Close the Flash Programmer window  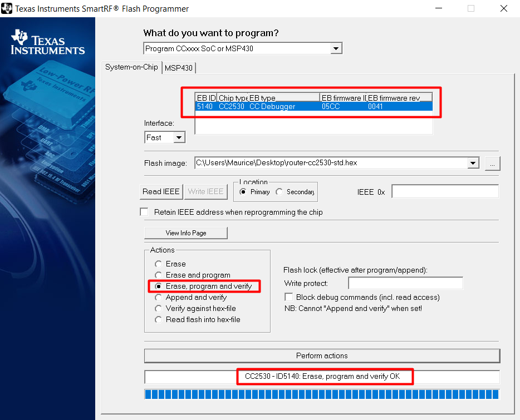[504, 8]
